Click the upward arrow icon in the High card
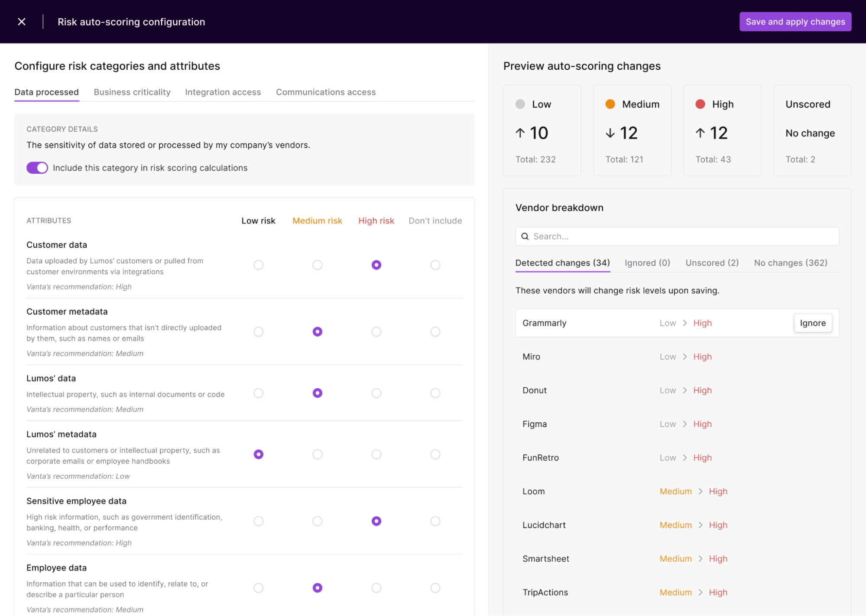 700,133
